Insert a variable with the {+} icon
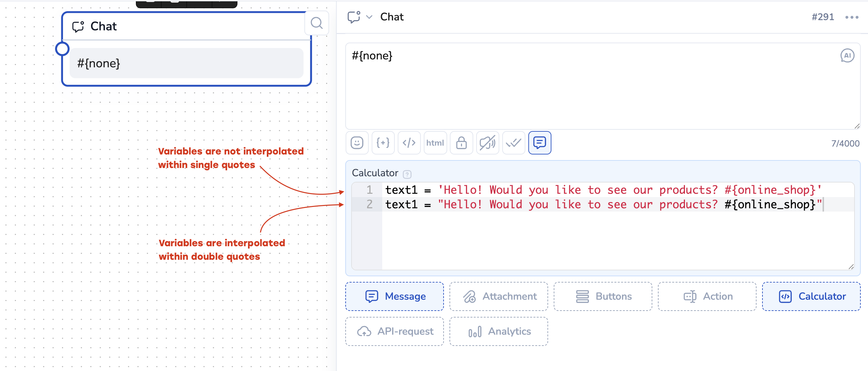 [383, 143]
